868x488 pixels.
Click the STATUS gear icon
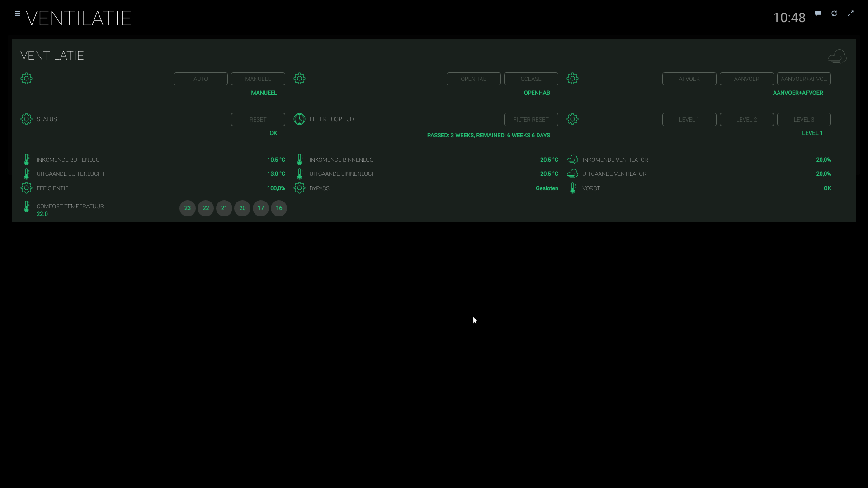26,119
